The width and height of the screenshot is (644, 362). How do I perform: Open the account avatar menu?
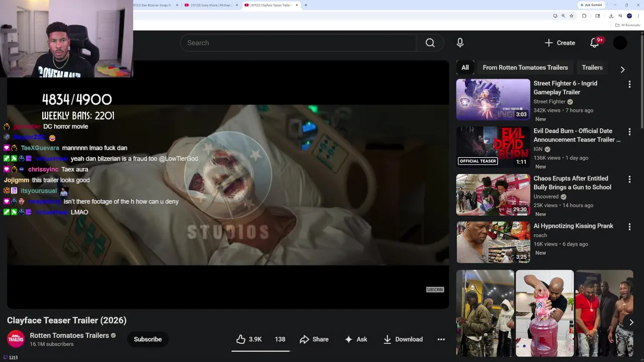(620, 43)
